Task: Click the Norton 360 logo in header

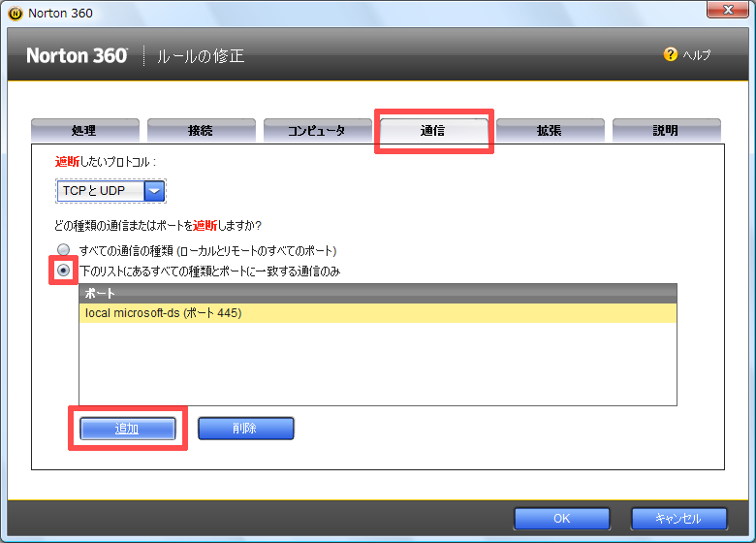Action: pyautogui.click(x=77, y=56)
